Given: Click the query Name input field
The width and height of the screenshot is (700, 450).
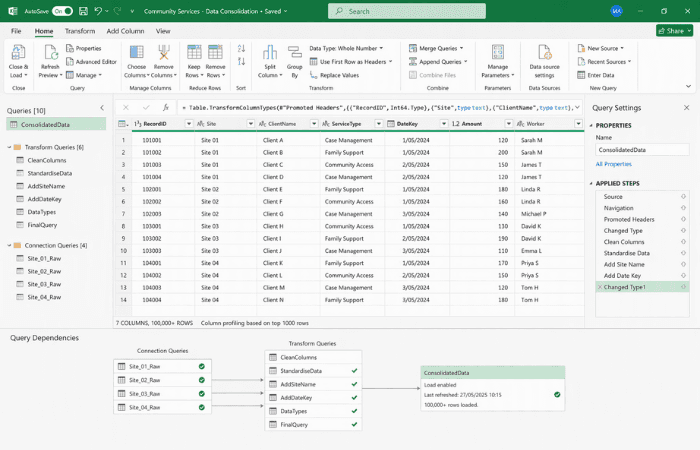Looking at the screenshot, I should [642, 150].
